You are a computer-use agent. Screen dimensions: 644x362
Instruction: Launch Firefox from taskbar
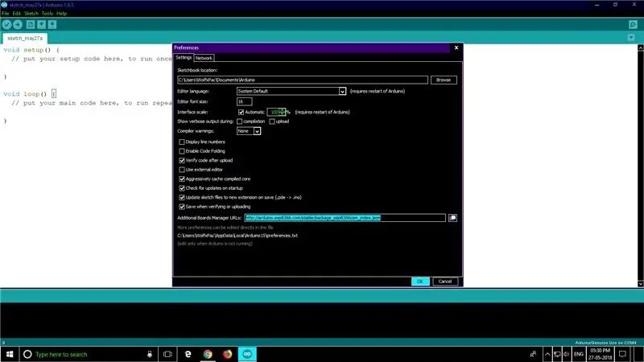[x=228, y=354]
